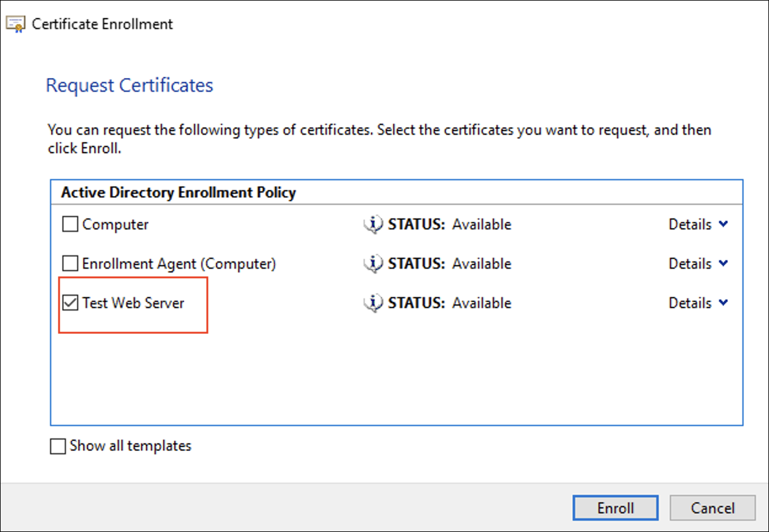Select the Active Directory Enrollment Policy header
Viewport: 769px width, 532px height.
point(178,193)
